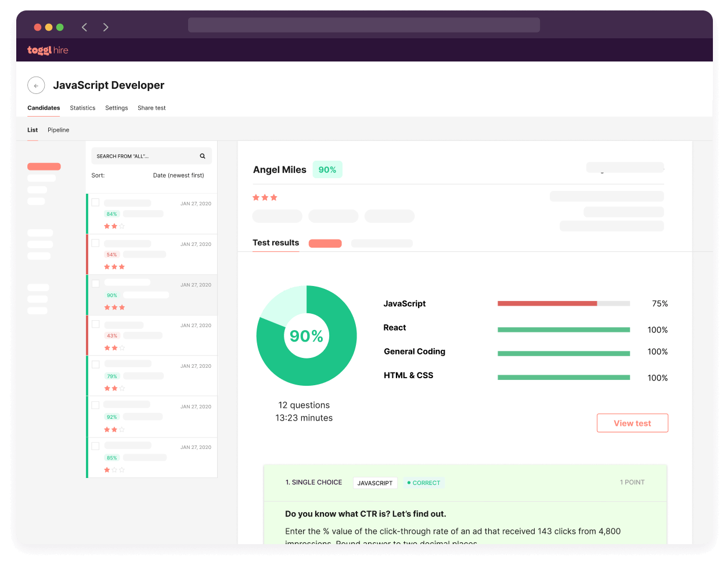Viewport: 728px width, 565px height.
Task: Click the '1. SINGLE CHOICE' label
Action: (313, 483)
